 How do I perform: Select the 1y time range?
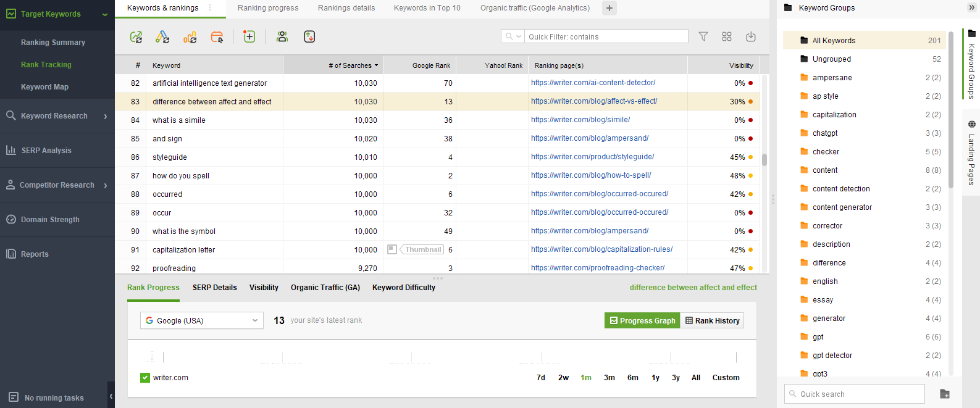655,378
